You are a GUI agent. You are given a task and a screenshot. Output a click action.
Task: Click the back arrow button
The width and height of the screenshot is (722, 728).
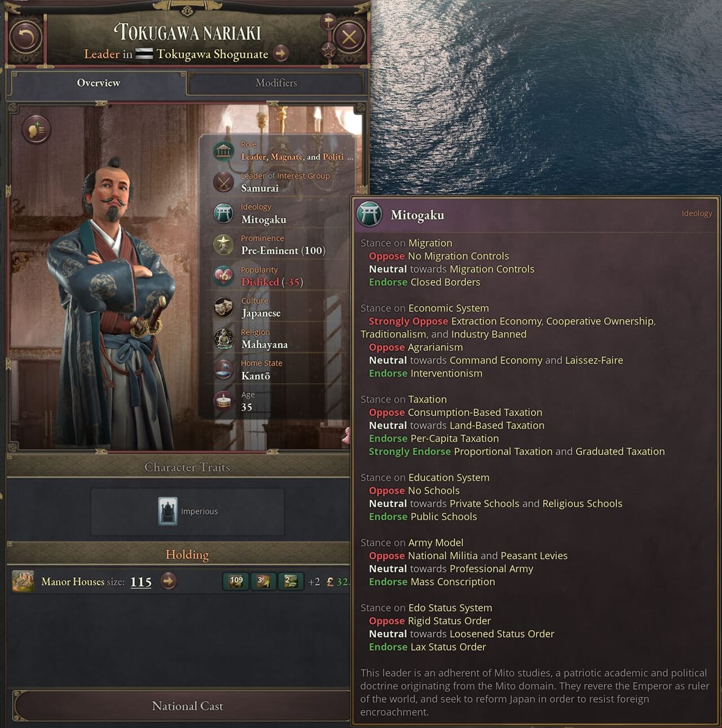click(26, 37)
